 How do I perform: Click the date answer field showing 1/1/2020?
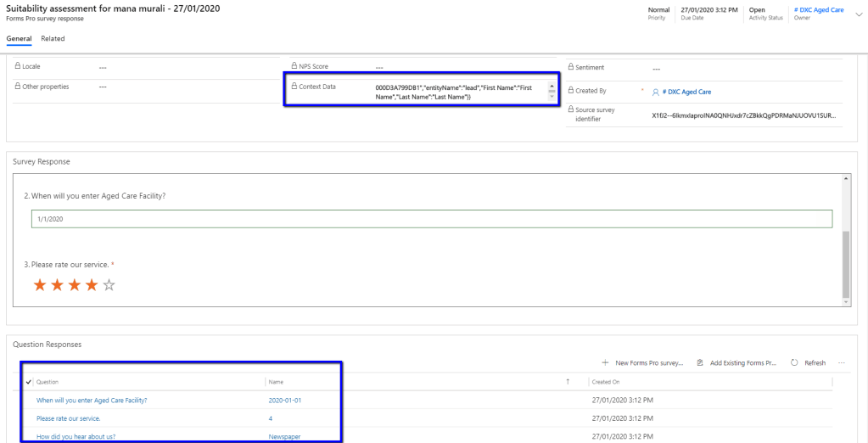point(431,219)
